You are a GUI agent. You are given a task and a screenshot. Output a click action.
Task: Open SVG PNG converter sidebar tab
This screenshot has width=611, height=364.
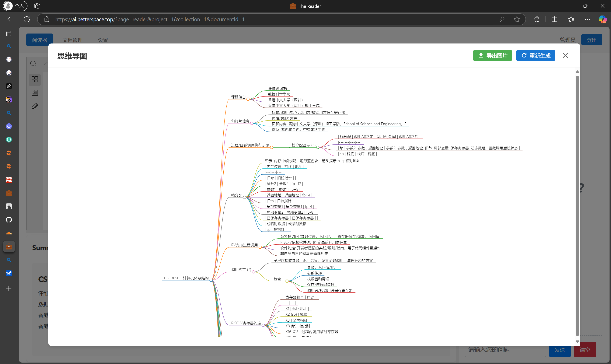pos(9,179)
